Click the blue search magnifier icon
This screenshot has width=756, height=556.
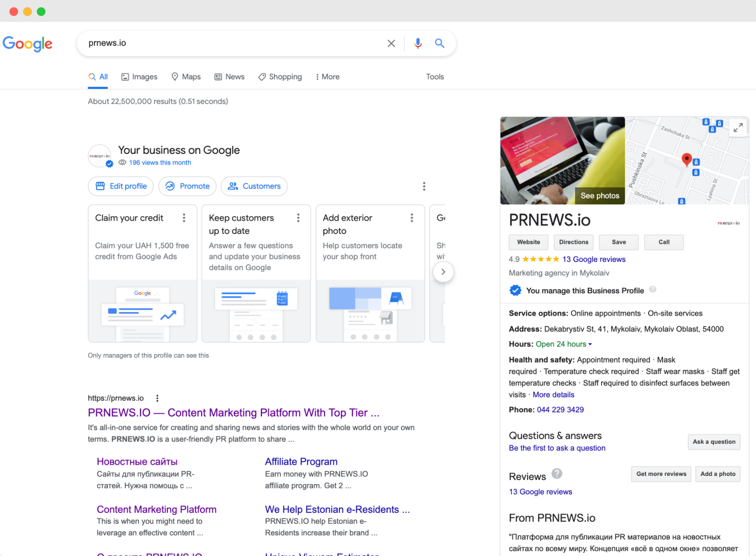click(439, 43)
